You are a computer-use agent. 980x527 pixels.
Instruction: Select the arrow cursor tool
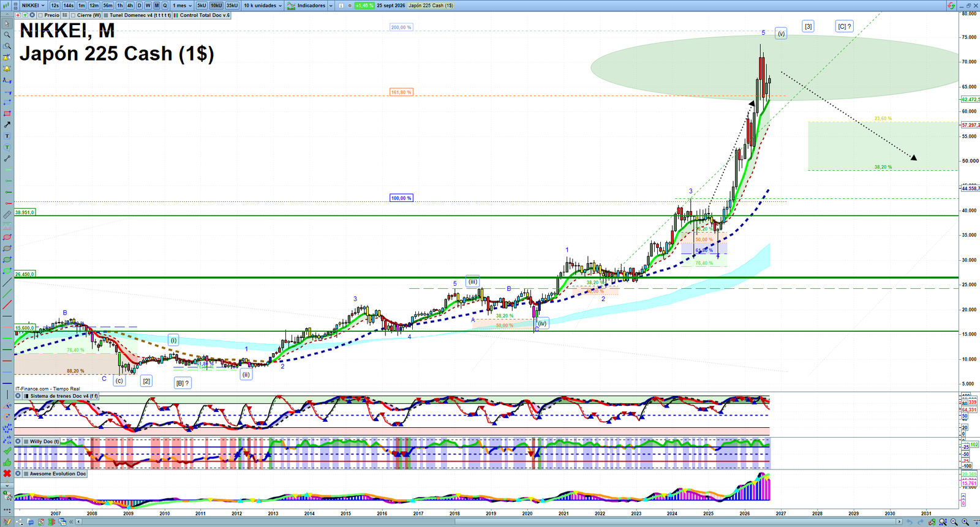pyautogui.click(x=7, y=23)
